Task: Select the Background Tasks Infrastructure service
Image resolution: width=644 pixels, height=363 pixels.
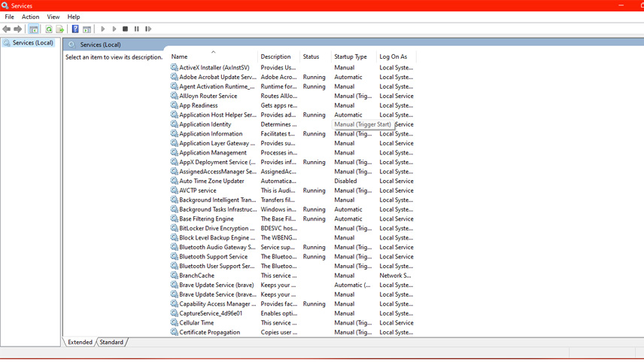Action: tap(292, 209)
